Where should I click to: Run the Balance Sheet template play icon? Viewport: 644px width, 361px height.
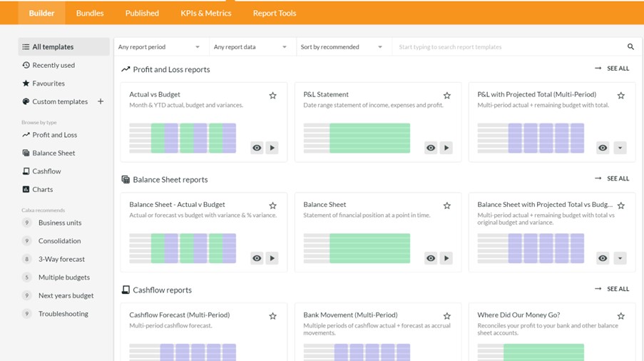tap(446, 258)
